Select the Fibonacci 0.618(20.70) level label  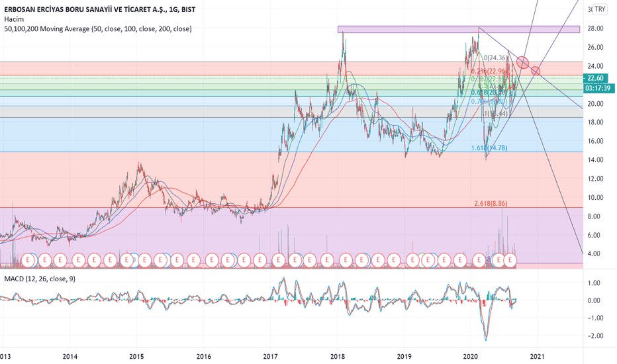point(489,92)
